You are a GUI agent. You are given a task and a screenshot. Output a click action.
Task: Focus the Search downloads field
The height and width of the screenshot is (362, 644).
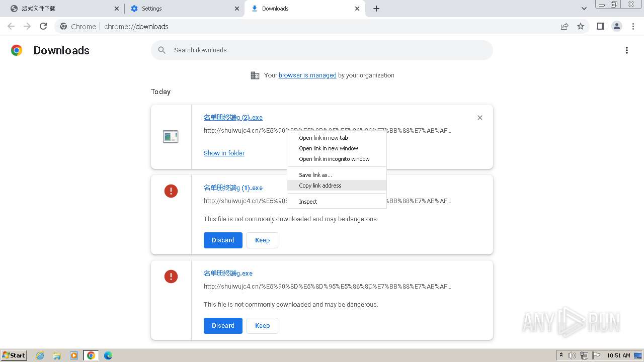click(322, 50)
